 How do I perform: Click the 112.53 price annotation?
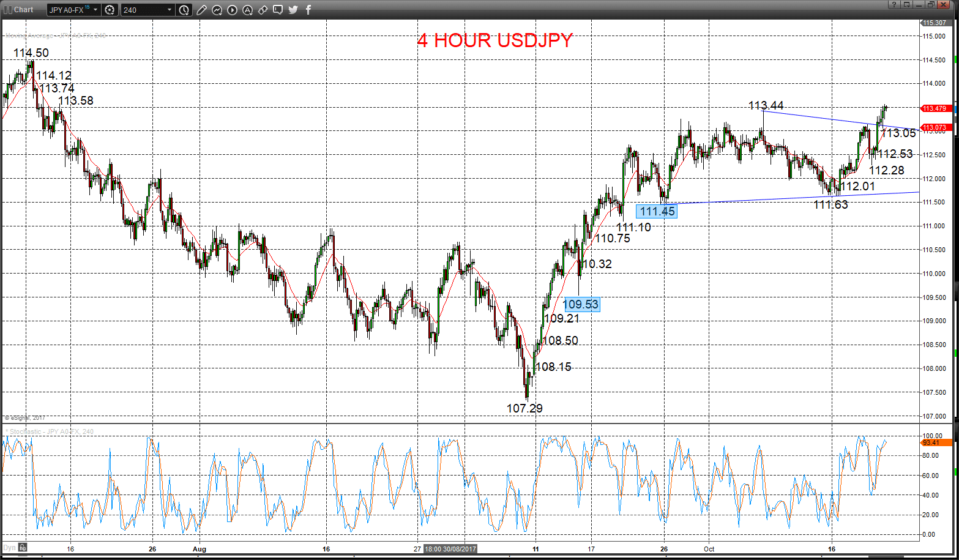click(x=895, y=154)
